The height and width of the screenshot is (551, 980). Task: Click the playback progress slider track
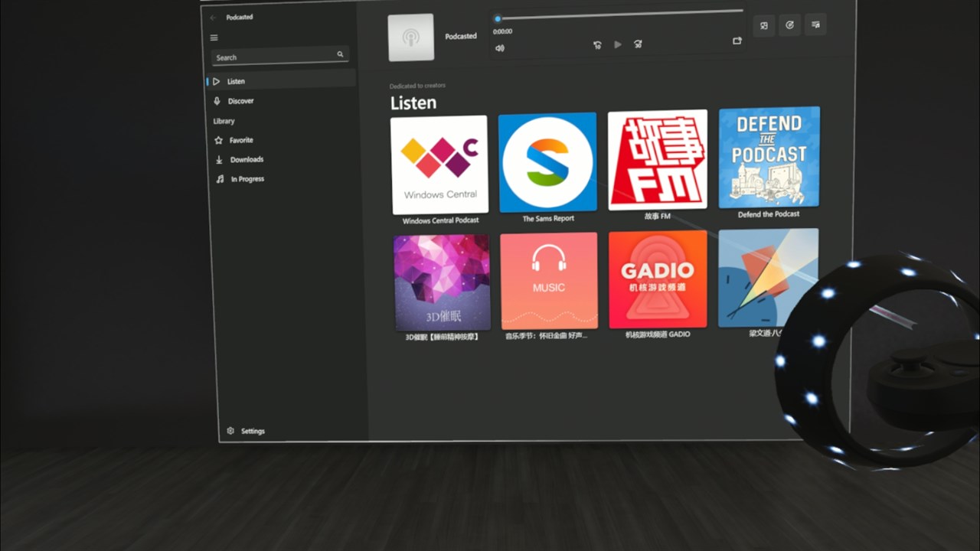pos(621,15)
